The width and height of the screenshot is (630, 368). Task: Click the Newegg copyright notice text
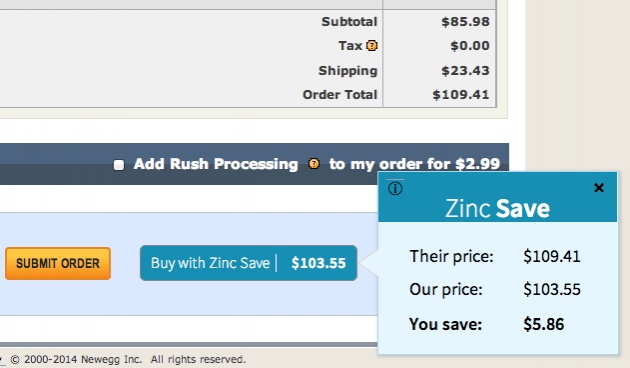coord(128,359)
